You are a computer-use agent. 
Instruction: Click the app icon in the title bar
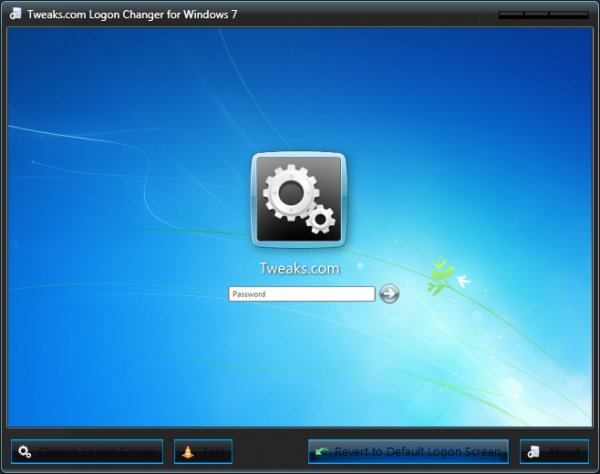point(16,14)
